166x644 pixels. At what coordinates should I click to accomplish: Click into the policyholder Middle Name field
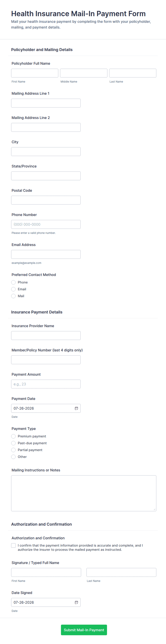click(x=84, y=73)
